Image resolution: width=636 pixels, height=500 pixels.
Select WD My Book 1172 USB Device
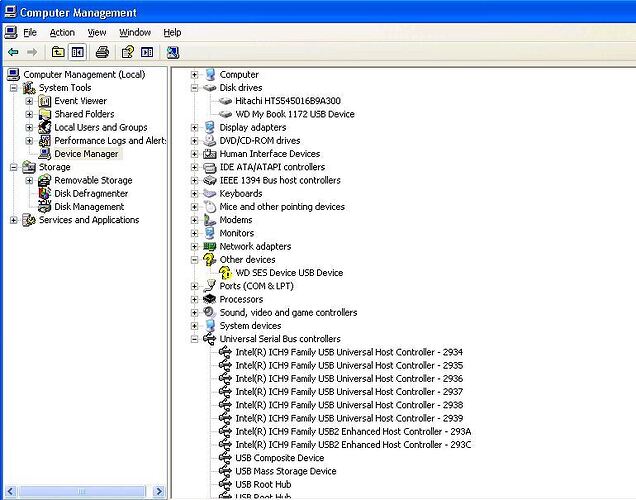[x=295, y=114]
